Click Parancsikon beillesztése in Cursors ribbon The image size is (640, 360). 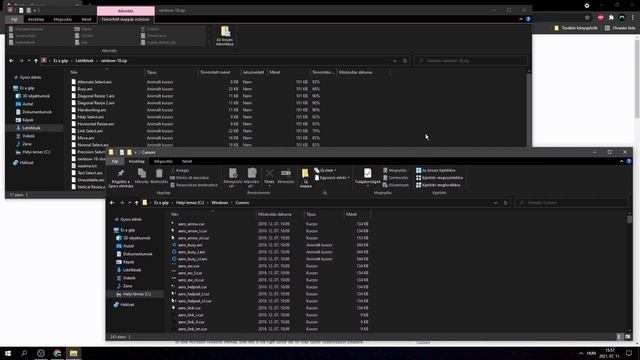[194, 185]
